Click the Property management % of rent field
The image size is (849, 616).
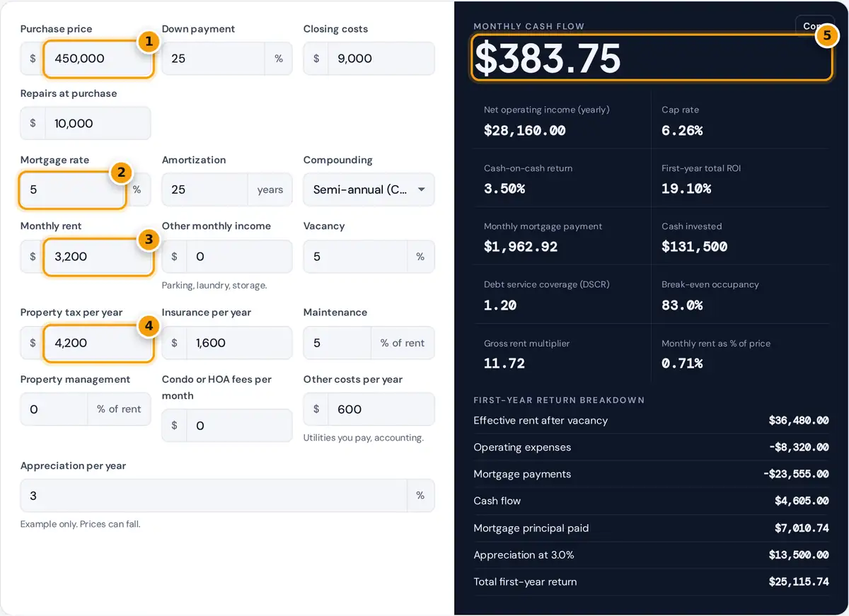(54, 409)
